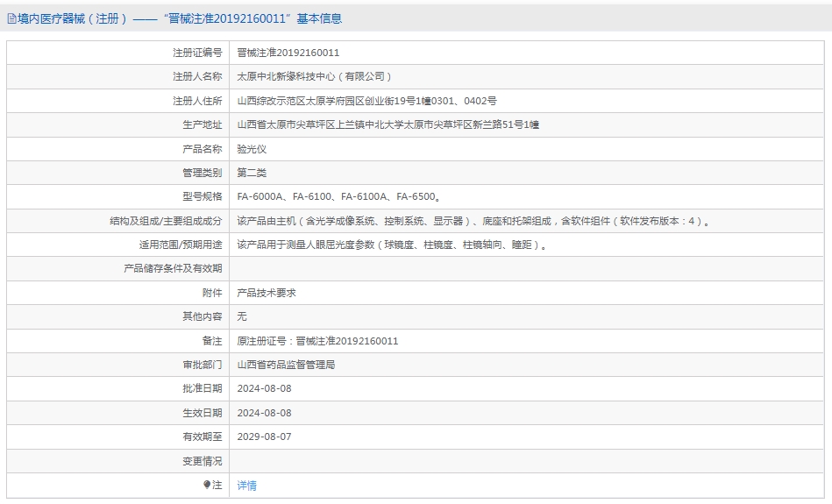Screen dimensions: 832x504
Task: Click the 注册证编号 label
Action: (197, 53)
